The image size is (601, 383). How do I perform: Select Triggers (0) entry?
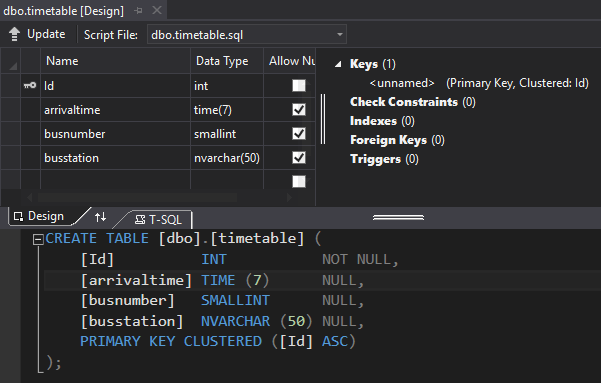pyautogui.click(x=384, y=159)
